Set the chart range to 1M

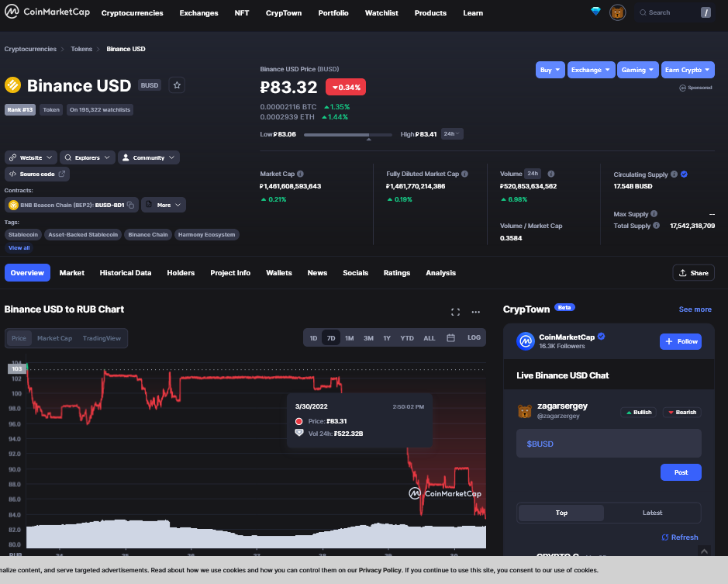(x=350, y=338)
